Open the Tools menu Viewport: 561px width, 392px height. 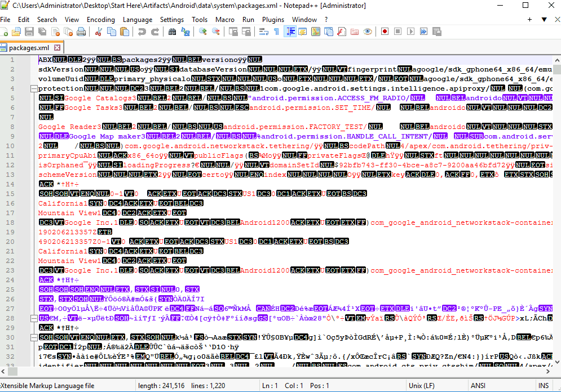[x=199, y=20]
